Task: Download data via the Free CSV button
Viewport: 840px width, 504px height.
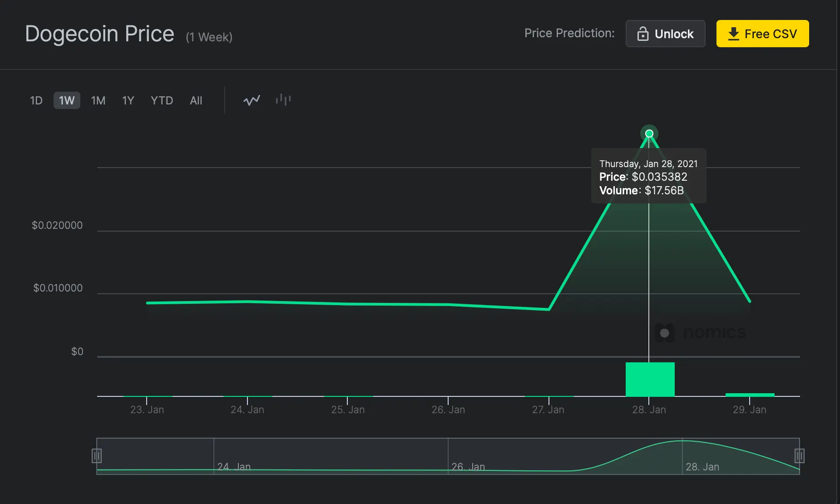Action: 762,33
